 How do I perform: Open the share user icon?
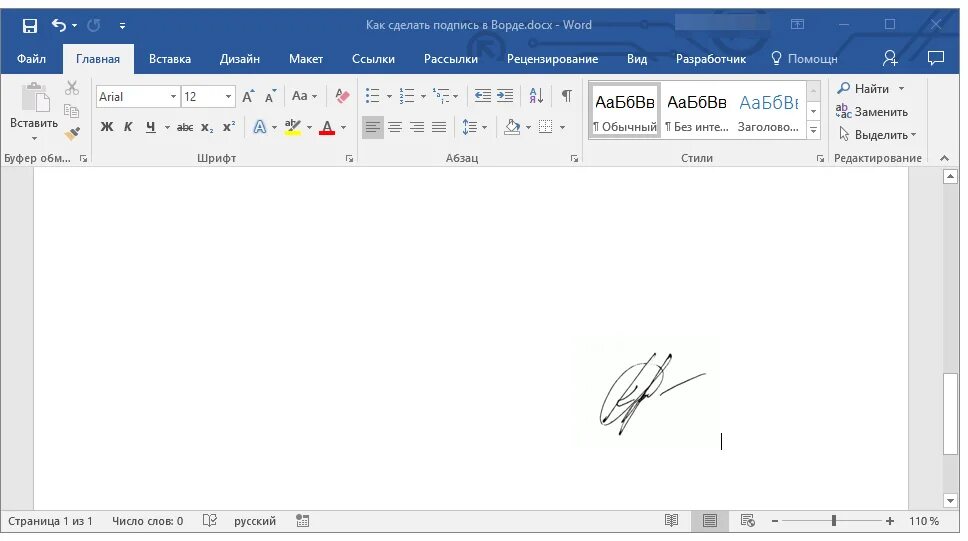[890, 58]
